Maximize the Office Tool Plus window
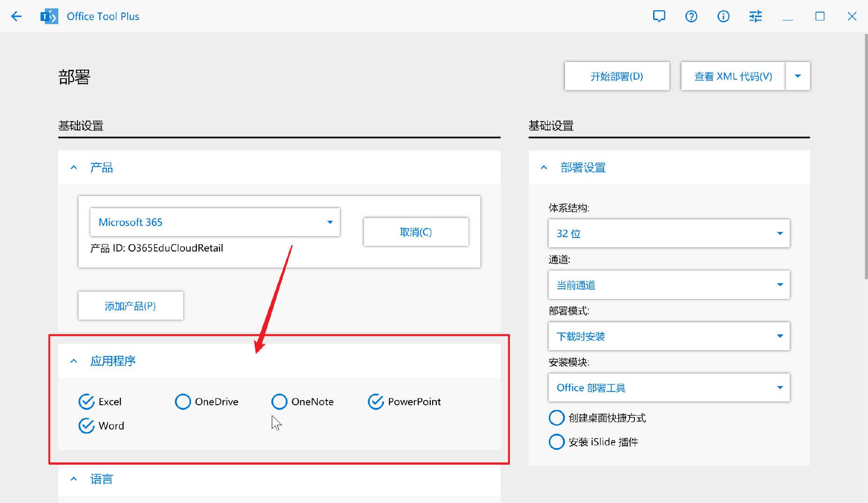Viewport: 868px width, 503px height. 820,16
